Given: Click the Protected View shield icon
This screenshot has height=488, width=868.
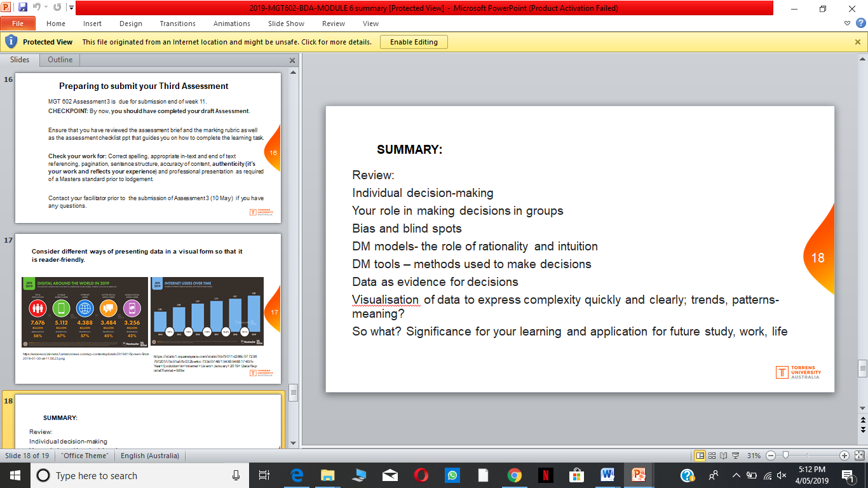Looking at the screenshot, I should coord(11,42).
